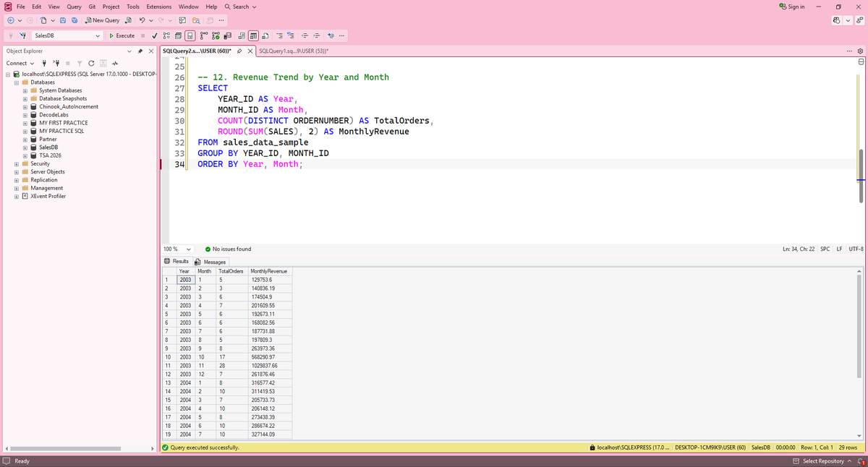Open the Connect dropdown in Object Explorer

[x=20, y=63]
